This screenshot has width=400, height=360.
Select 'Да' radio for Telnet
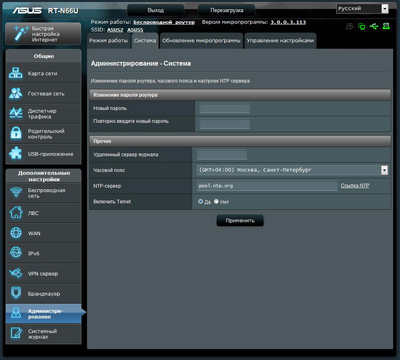click(x=200, y=201)
